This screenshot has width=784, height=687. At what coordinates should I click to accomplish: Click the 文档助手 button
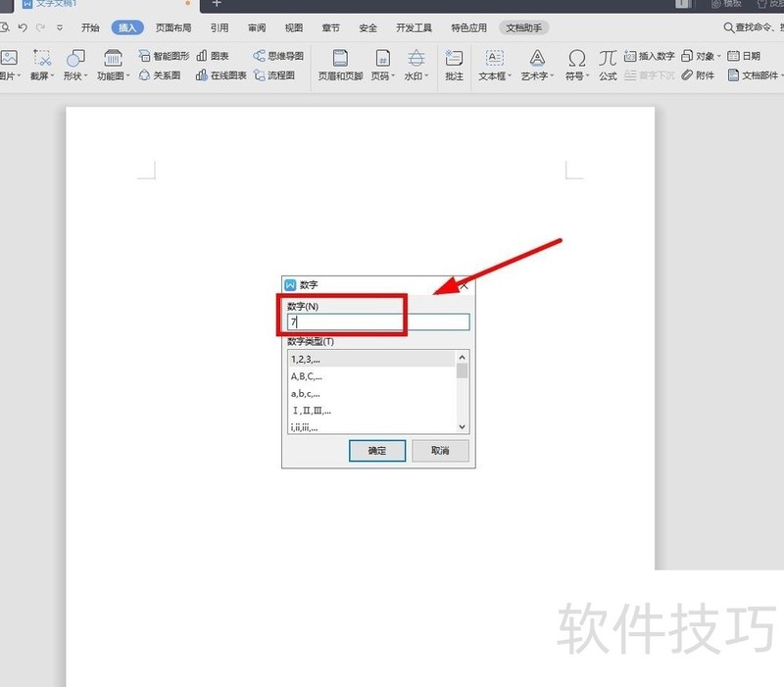(524, 28)
